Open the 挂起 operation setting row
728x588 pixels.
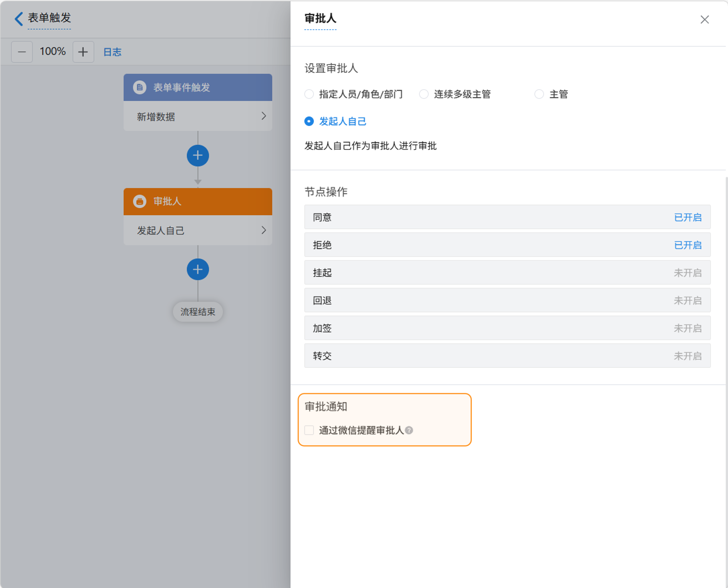(x=507, y=273)
